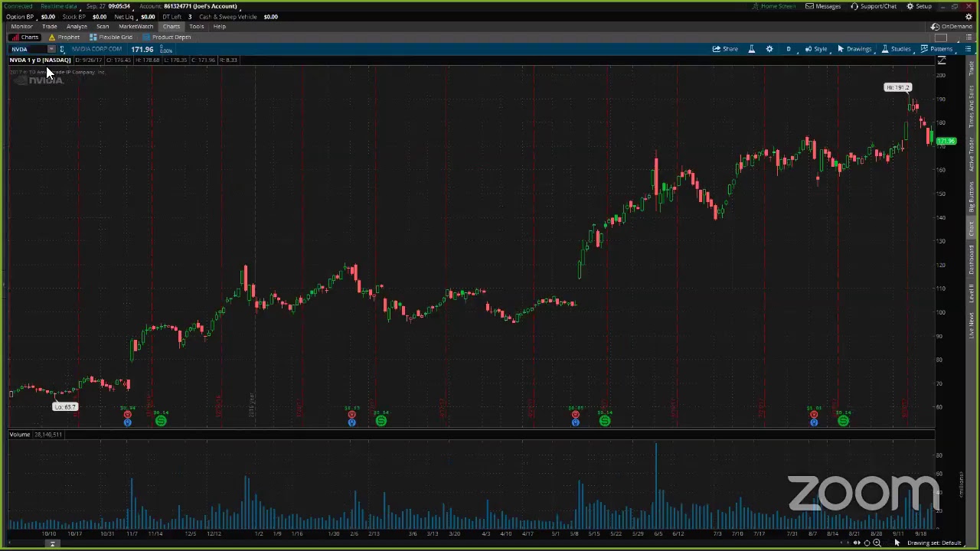Expand the symbol selector dropdown arrow
Image resolution: width=980 pixels, height=551 pixels.
[x=51, y=49]
